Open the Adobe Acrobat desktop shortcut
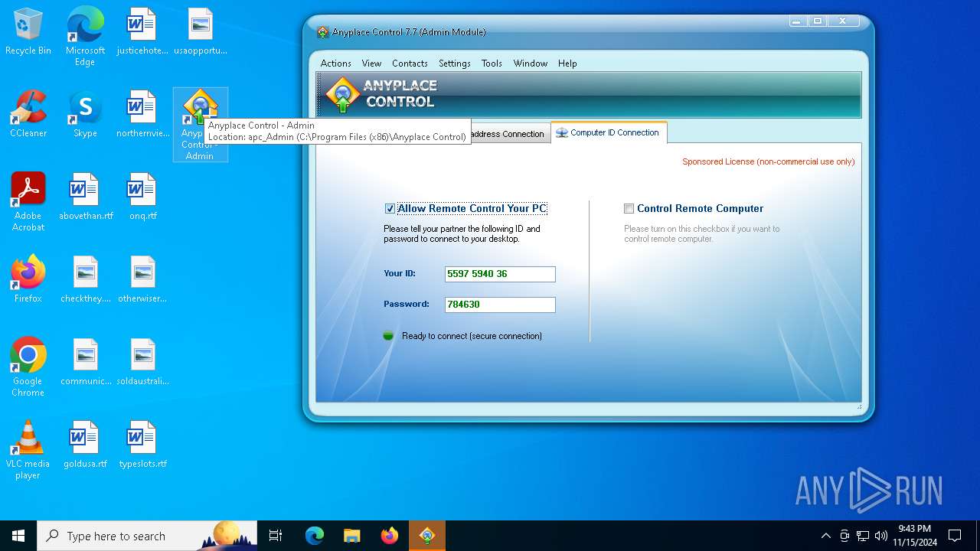The height and width of the screenshot is (551, 980). 28,202
